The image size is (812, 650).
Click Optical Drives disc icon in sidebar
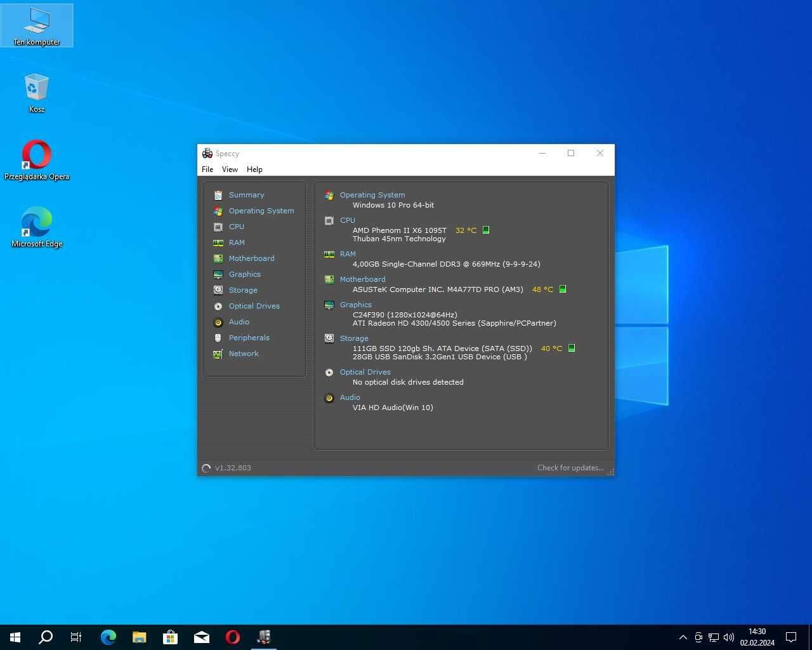pyautogui.click(x=218, y=306)
